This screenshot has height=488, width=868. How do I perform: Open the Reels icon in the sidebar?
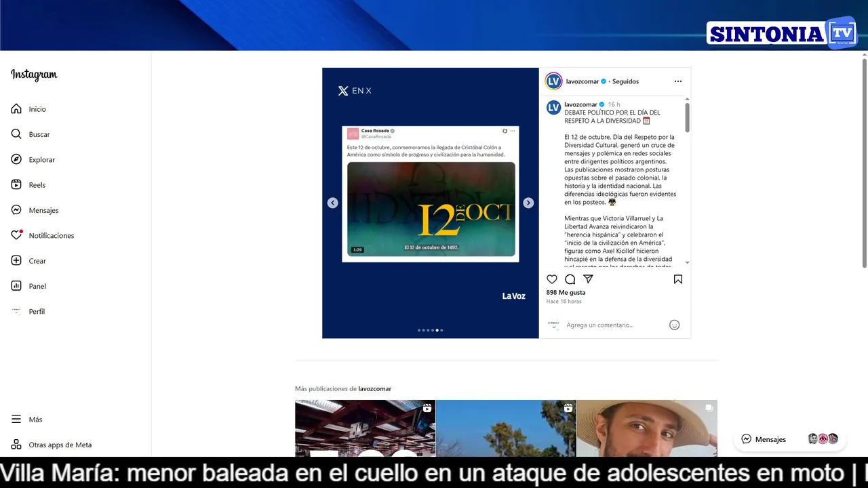point(16,184)
